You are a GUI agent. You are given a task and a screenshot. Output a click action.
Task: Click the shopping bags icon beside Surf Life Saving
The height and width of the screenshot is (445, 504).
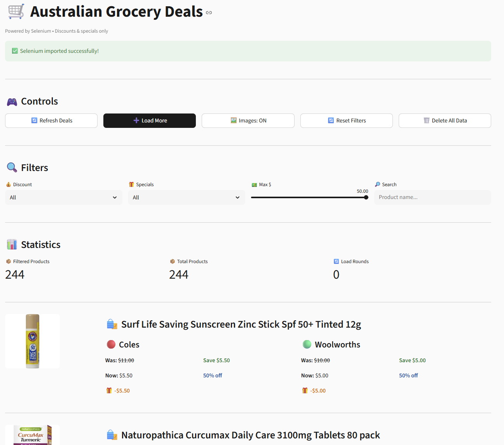pos(112,325)
